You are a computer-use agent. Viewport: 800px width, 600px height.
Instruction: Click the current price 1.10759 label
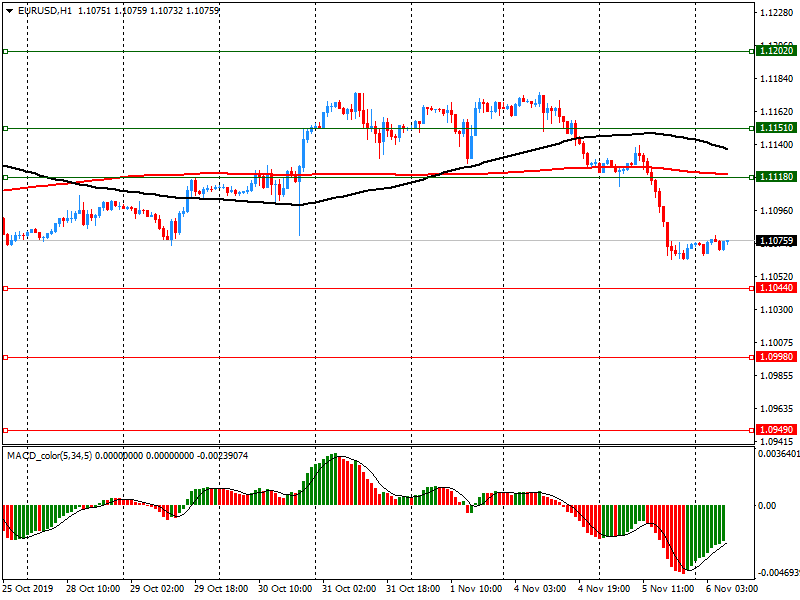[x=776, y=241]
